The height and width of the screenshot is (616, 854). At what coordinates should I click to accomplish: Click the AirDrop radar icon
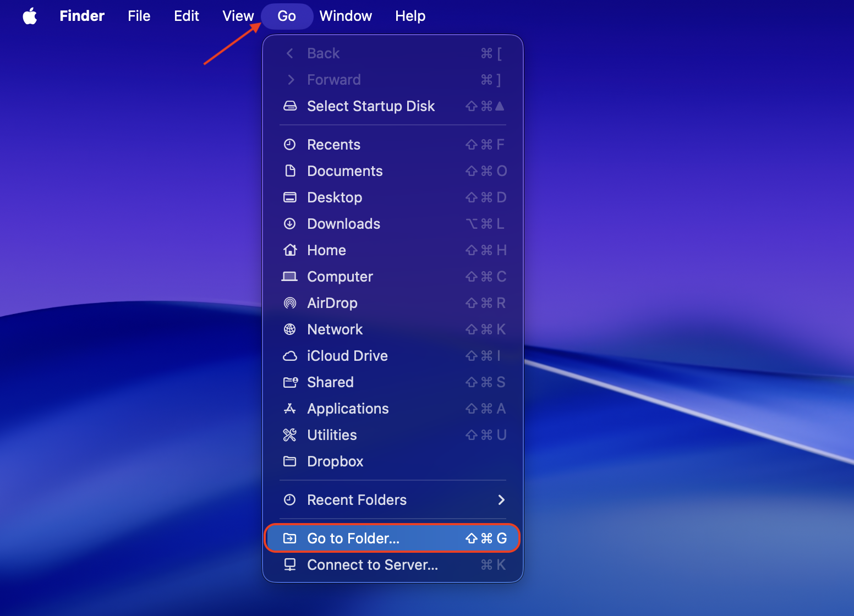290,302
